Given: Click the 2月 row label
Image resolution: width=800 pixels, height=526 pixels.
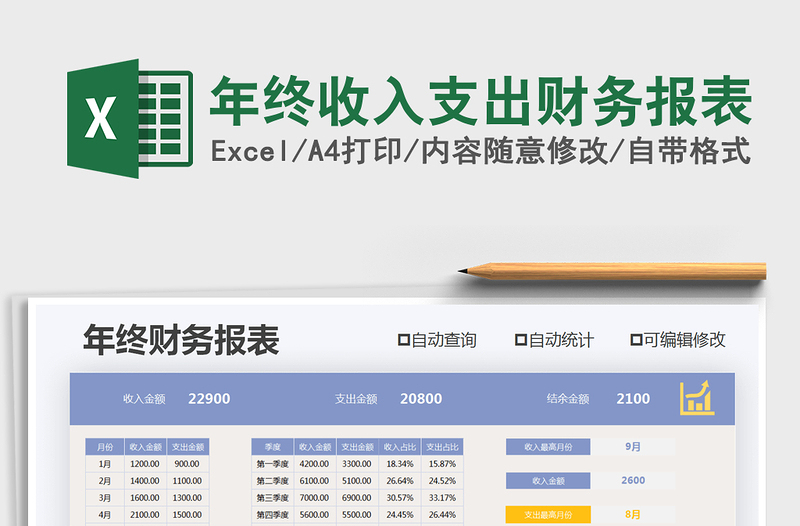Looking at the screenshot, I should point(105,481).
